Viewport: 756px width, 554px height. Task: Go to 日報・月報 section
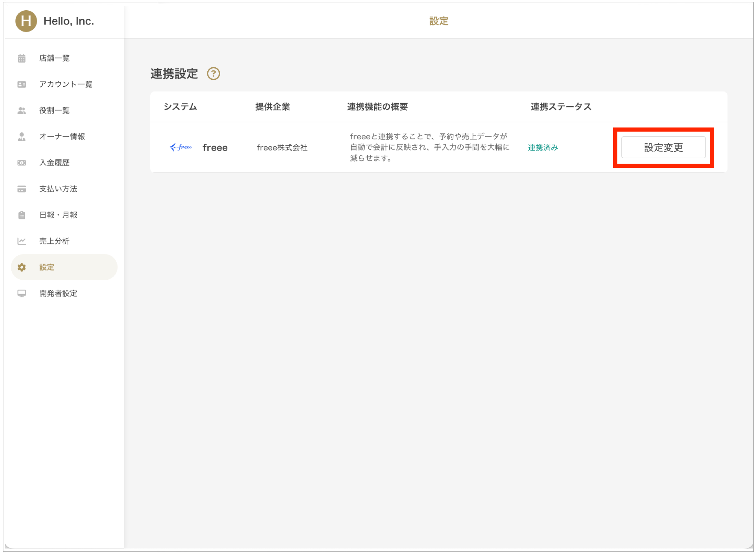[x=64, y=215]
